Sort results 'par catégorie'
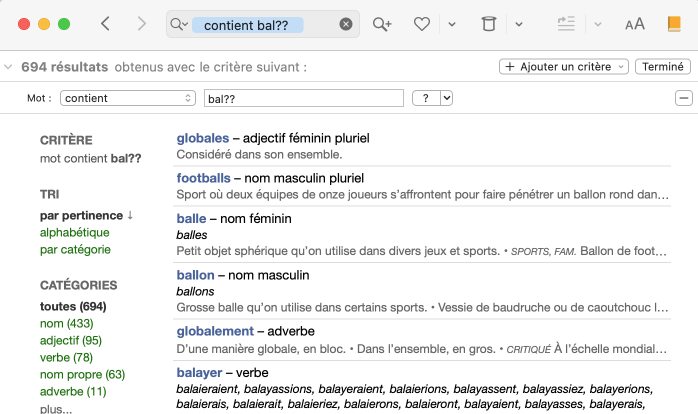Image resolution: width=698 pixels, height=414 pixels. (x=75, y=249)
